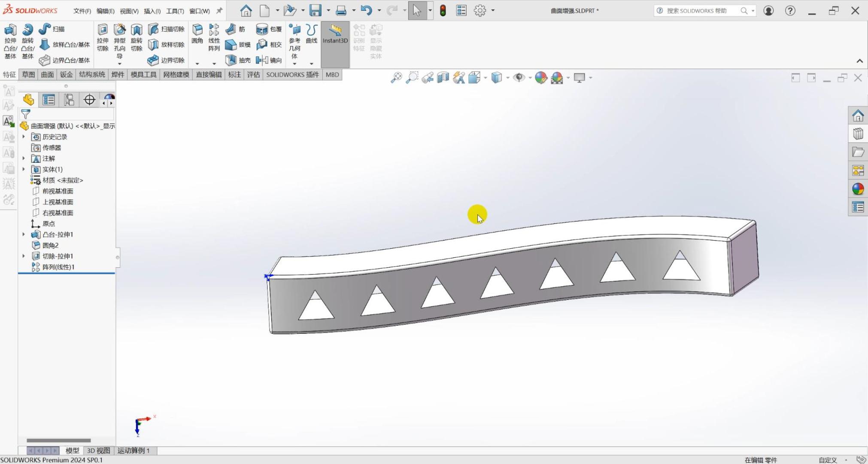868x464 pixels.
Task: Click the Mirror (镜向) feature icon
Action: (262, 60)
